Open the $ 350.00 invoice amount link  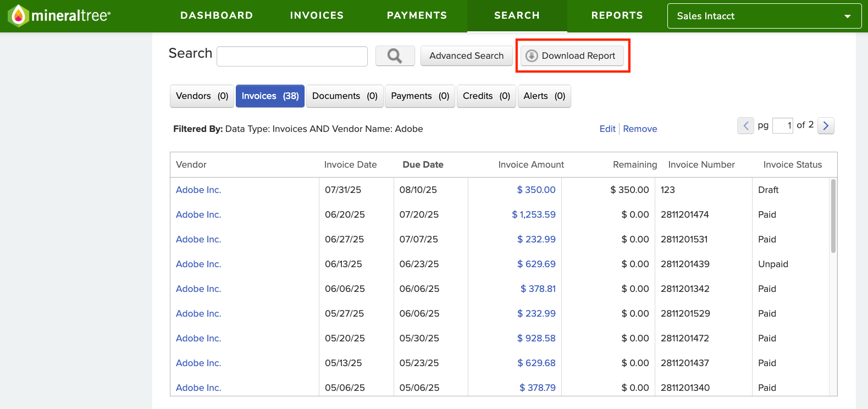click(x=536, y=190)
